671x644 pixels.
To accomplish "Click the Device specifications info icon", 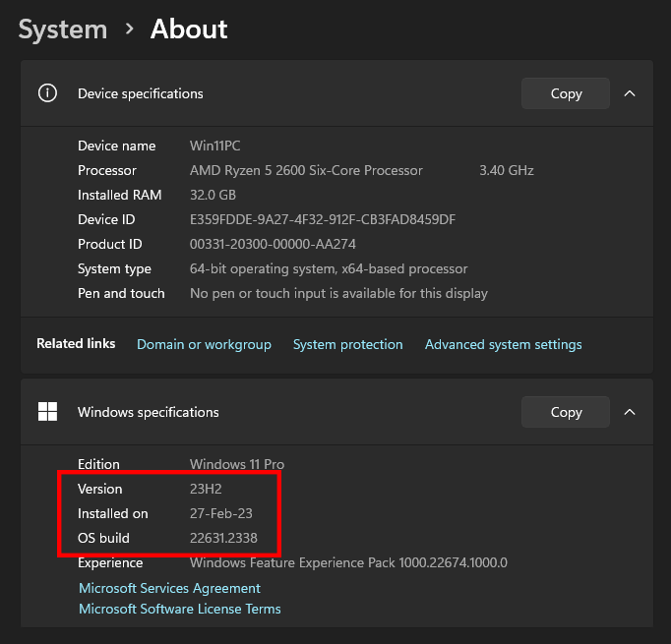I will [47, 93].
